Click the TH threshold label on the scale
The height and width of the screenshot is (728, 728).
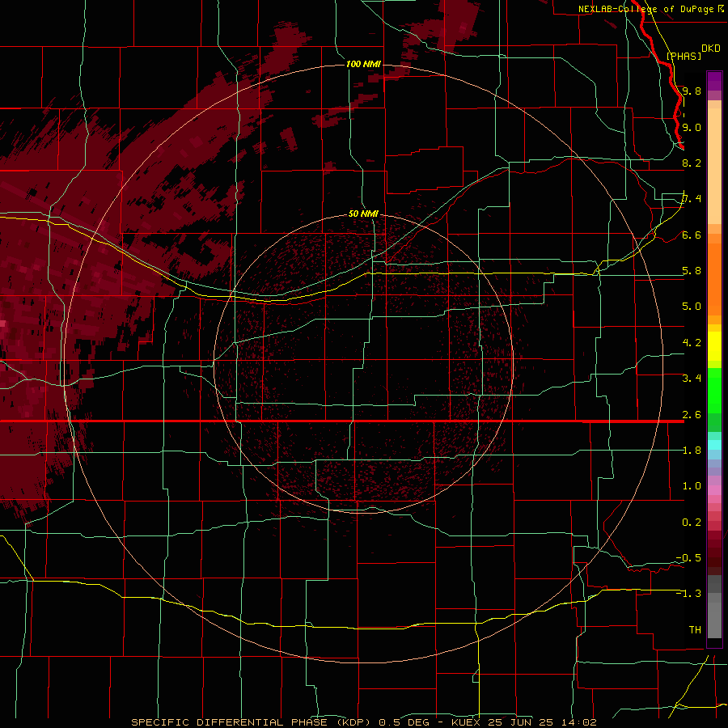pyautogui.click(x=695, y=630)
